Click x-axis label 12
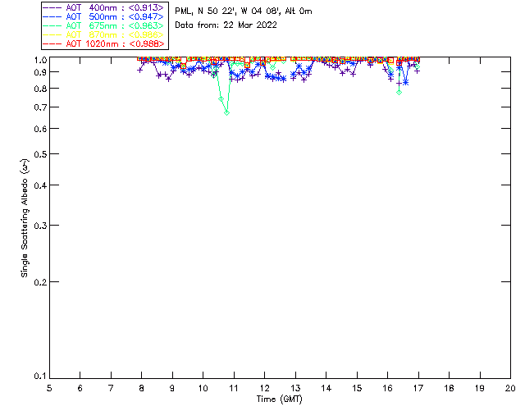Image resolution: width=525 pixels, height=420 pixels. click(x=264, y=388)
